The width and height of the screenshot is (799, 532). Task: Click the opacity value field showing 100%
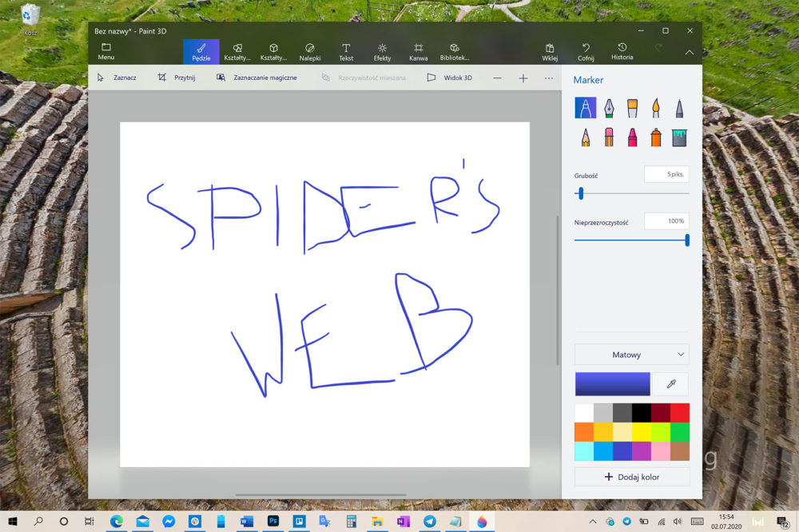(x=666, y=221)
